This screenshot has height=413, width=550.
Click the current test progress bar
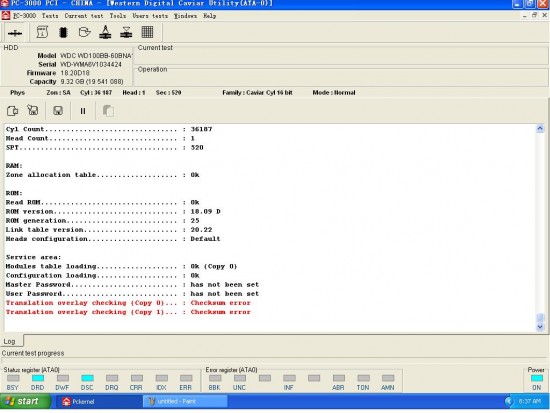(x=274, y=360)
